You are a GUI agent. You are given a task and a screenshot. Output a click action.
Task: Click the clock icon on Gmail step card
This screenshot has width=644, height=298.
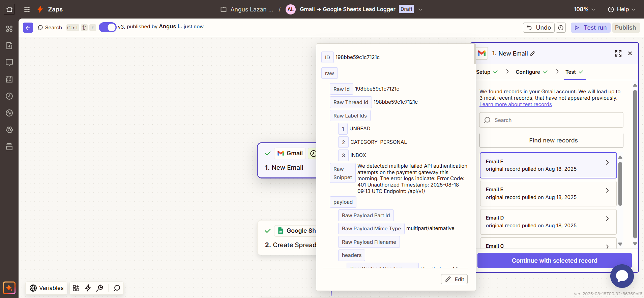click(313, 154)
